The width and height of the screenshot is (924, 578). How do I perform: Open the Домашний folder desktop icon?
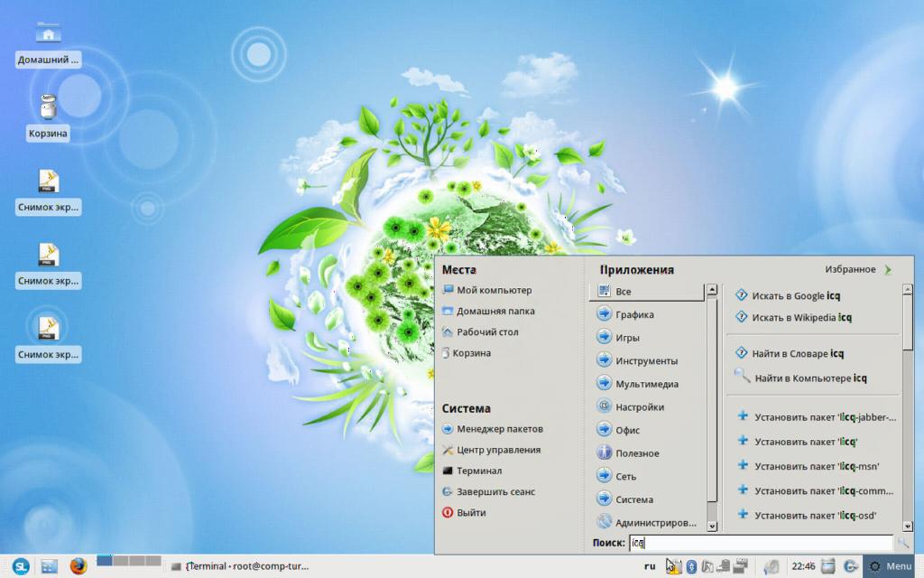[x=49, y=43]
